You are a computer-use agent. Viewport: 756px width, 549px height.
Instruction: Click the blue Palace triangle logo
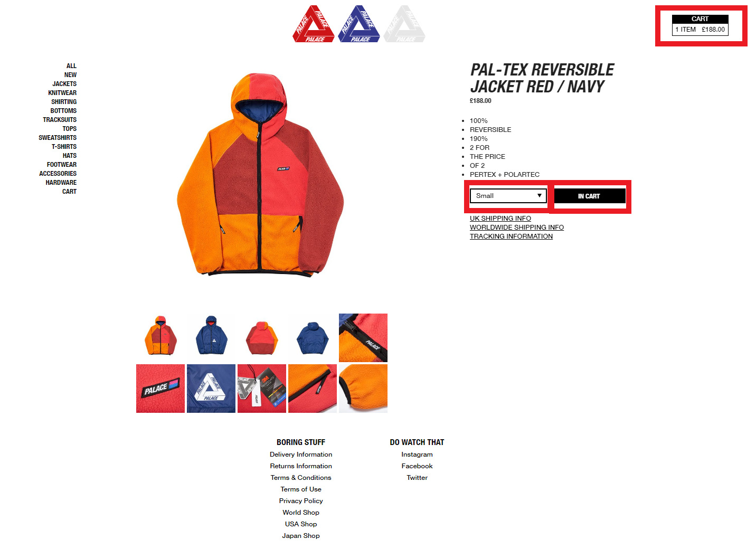[x=359, y=24]
